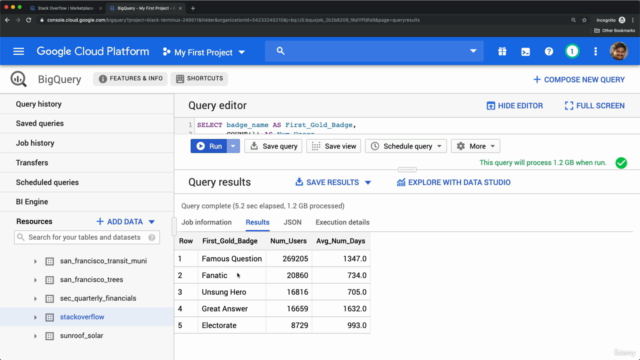Click SHORTCUTS button
The height and width of the screenshot is (360, 640).
tap(199, 79)
